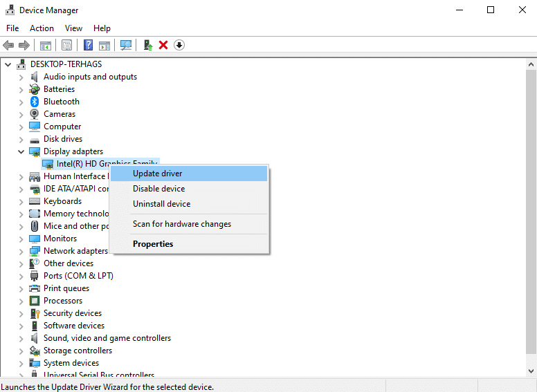Click the Security devices key icon
537x392 pixels.
35,313
